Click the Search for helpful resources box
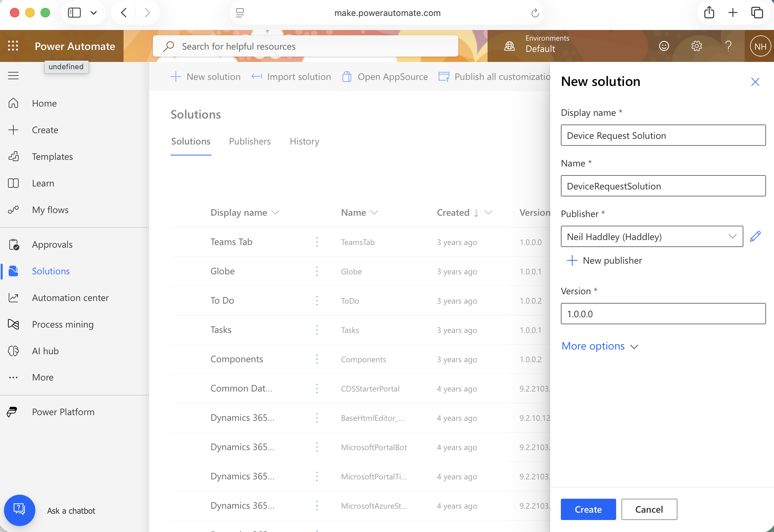Viewport: 774px width, 532px height. pyautogui.click(x=305, y=46)
